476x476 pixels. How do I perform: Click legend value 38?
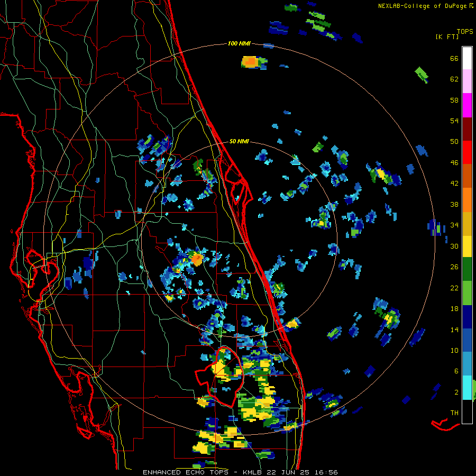454,204
